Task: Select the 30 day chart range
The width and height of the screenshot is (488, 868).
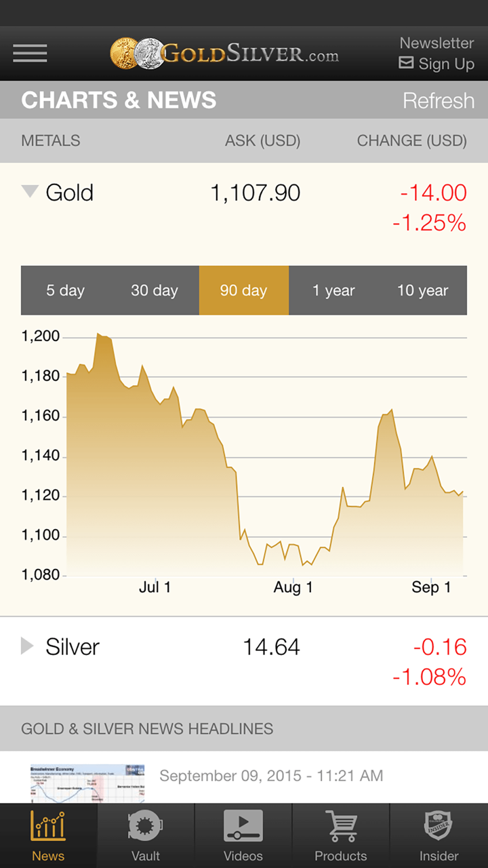Action: tap(155, 290)
